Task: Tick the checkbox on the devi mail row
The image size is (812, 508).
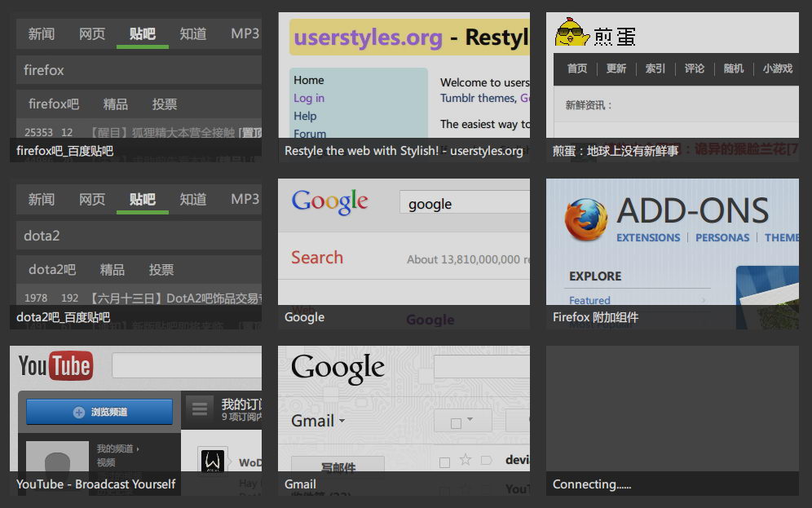Action: (x=444, y=462)
